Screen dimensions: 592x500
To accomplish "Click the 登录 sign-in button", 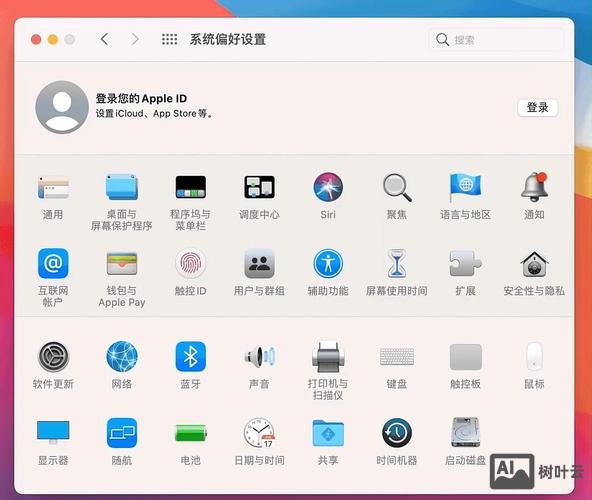I will coord(538,108).
